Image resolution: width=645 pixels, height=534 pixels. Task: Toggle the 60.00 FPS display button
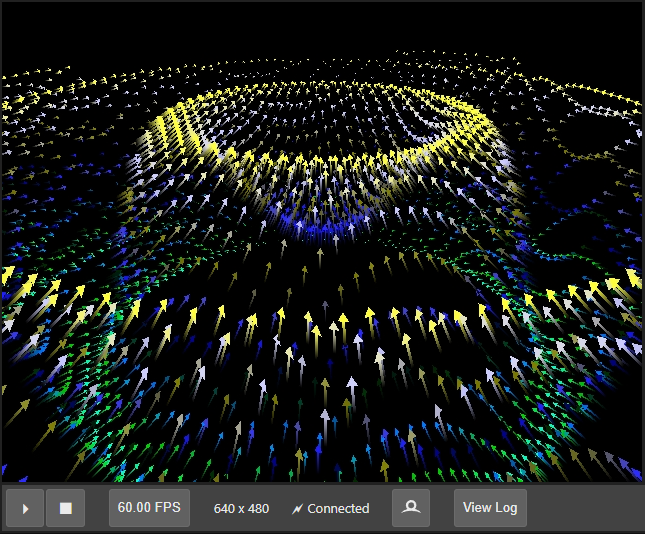click(149, 508)
